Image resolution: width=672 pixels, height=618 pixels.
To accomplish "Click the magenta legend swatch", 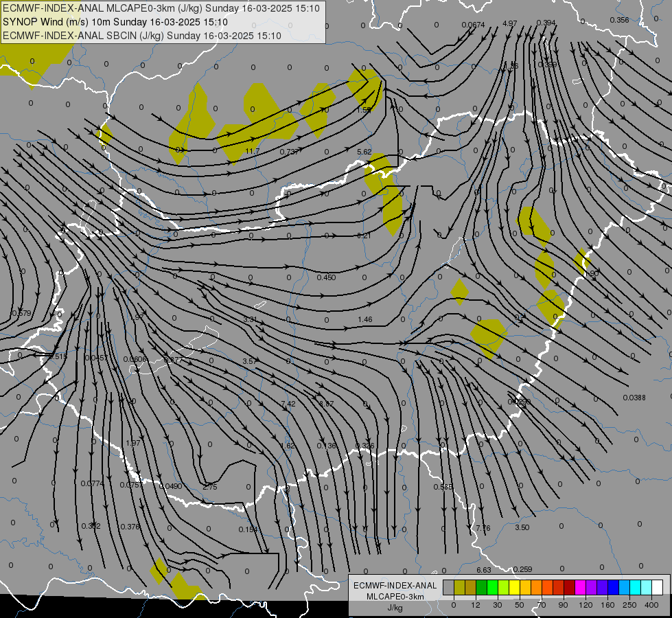I will point(580,588).
